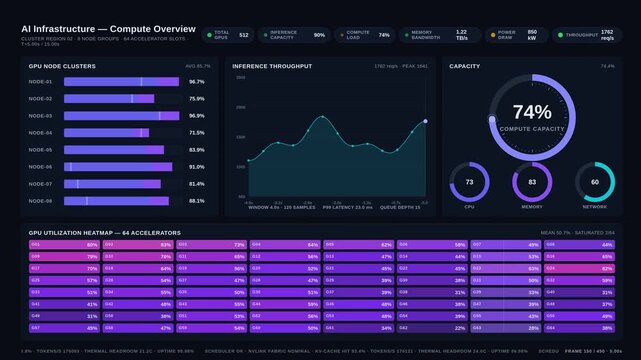The image size is (641, 360).
Task: Click heatmap cell G64 at 38%
Action: (x=579, y=328)
